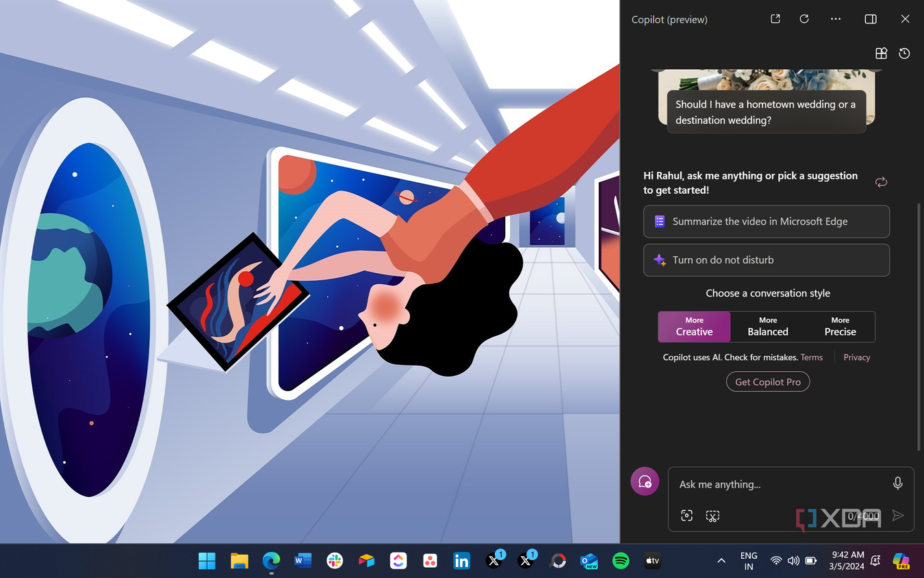Viewport: 924px width, 578px height.
Task: Open the ENG IN language switcher
Action: coord(749,561)
